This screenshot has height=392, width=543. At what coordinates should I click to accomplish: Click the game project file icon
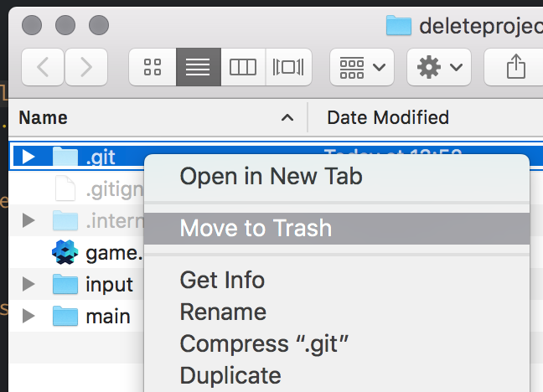point(65,252)
